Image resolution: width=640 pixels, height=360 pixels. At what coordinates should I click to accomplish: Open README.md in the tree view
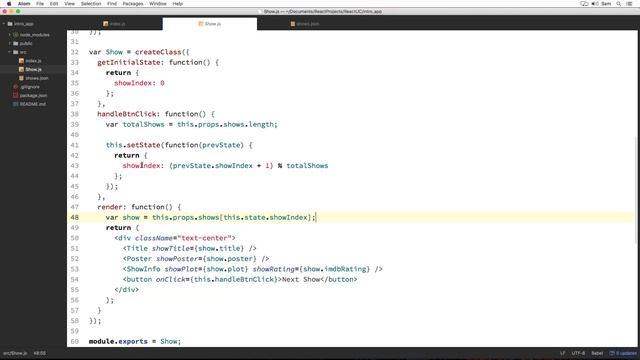tap(33, 104)
